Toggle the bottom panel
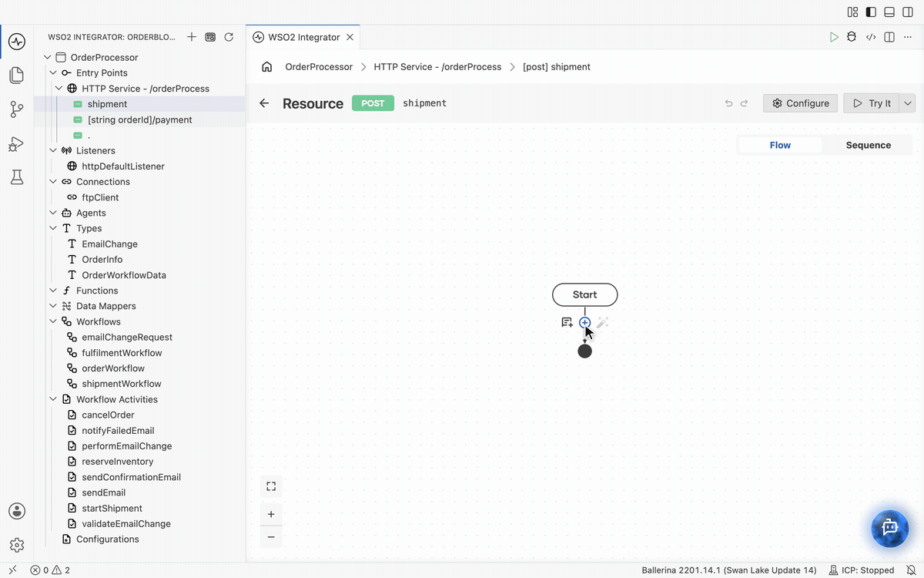This screenshot has width=924, height=578. click(889, 12)
